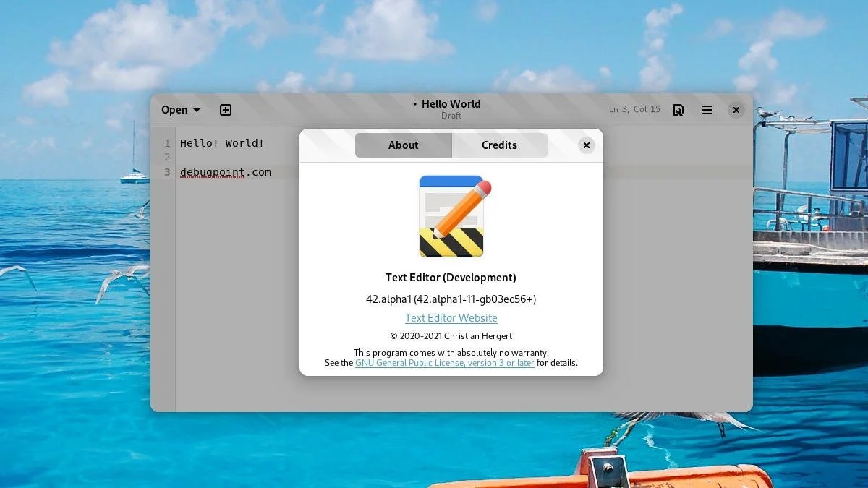Click the magnifier-on-page icon near line indicator
This screenshot has width=868, height=488.
[678, 109]
